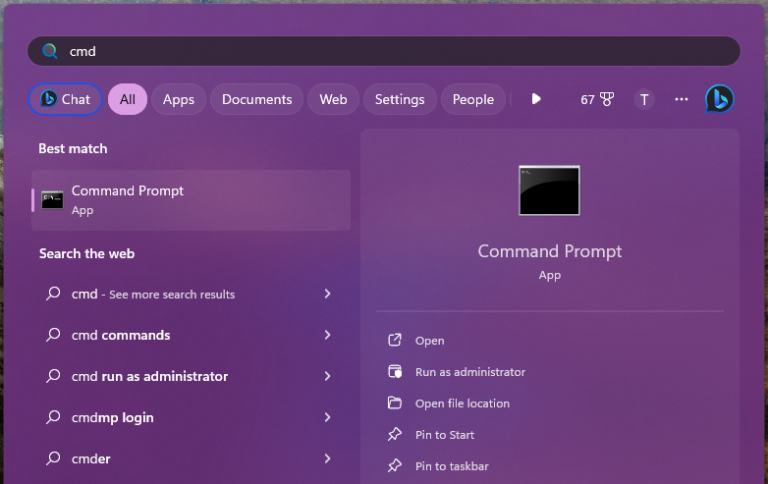Click the rewards trophy icon showing 67
This screenshot has width=768, height=484.
pyautogui.click(x=607, y=99)
